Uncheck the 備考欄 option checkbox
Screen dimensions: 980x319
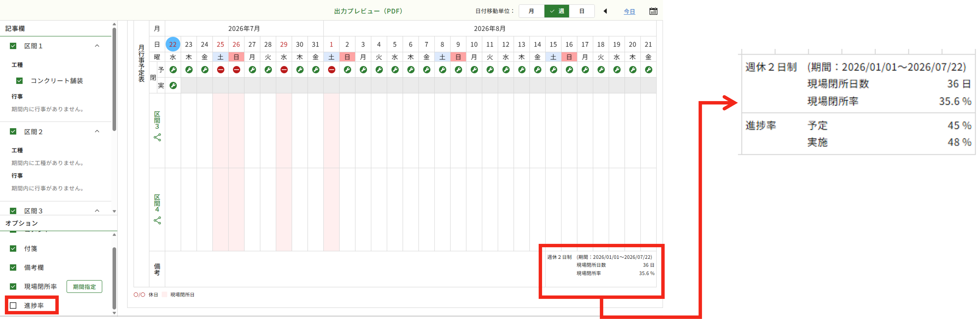tap(13, 267)
